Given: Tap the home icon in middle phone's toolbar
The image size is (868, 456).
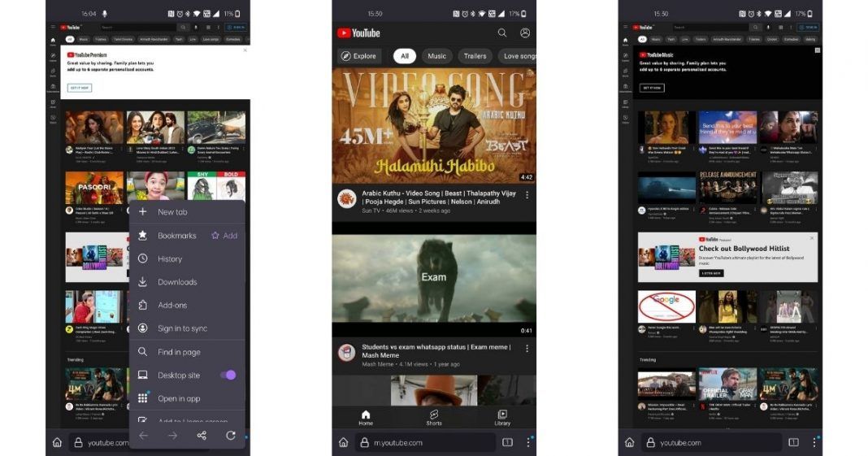Looking at the screenshot, I should coord(343,442).
